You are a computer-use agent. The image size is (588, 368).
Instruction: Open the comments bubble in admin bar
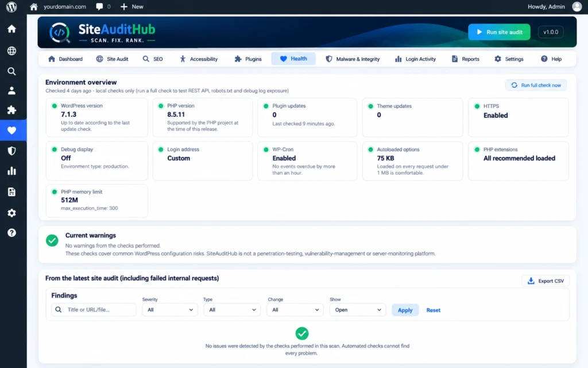click(x=103, y=7)
